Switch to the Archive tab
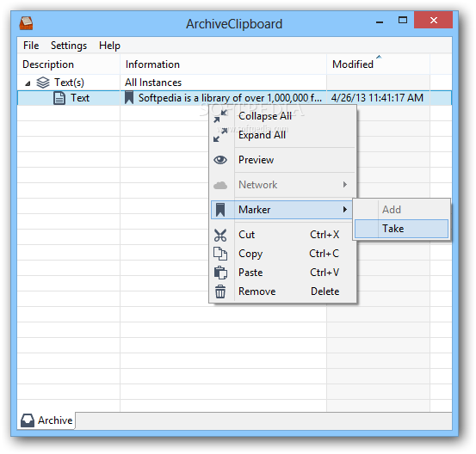The height and width of the screenshot is (454, 476). 46,420
